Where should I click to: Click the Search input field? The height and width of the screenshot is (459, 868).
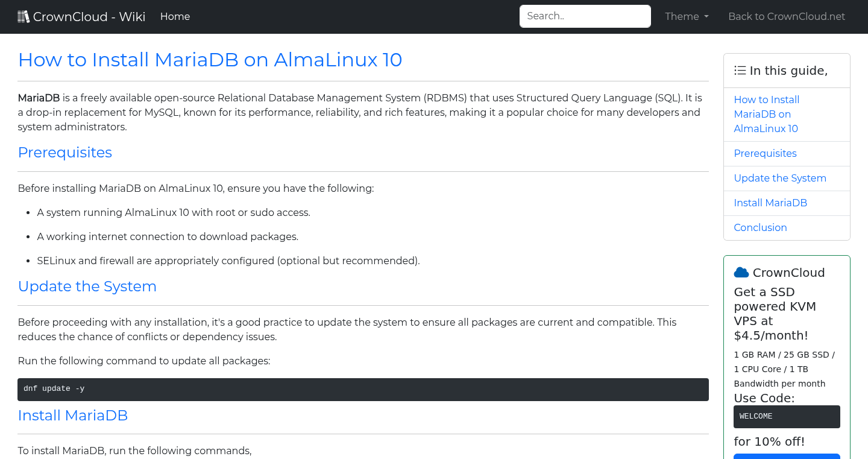point(585,16)
